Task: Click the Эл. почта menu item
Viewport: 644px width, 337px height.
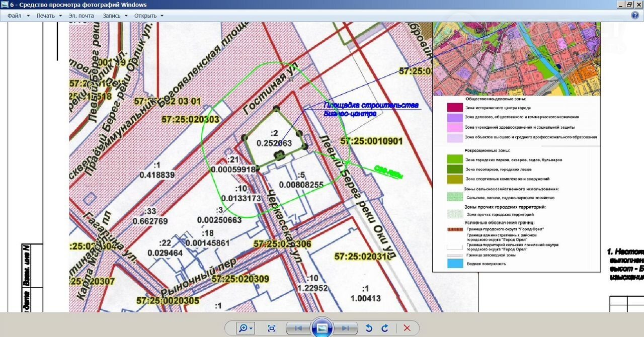Action: point(81,16)
